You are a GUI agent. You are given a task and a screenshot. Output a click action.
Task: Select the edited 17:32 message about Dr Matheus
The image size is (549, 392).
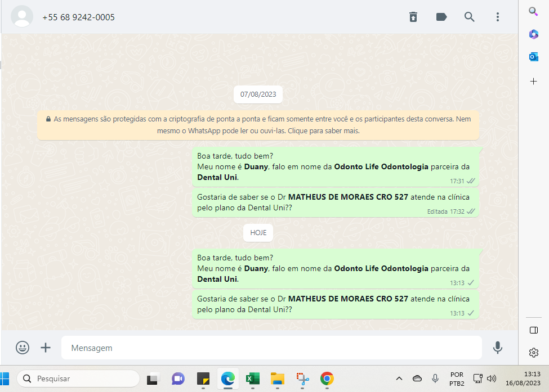[x=336, y=202]
